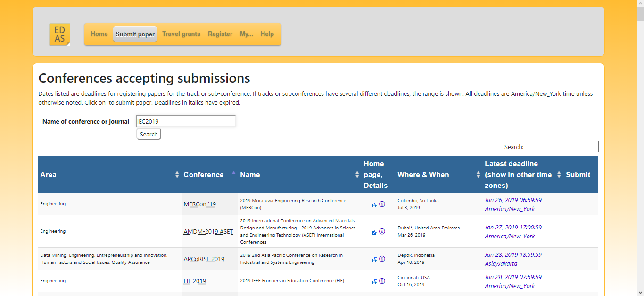Open APCoRISE 2019 home page icon

375,259
